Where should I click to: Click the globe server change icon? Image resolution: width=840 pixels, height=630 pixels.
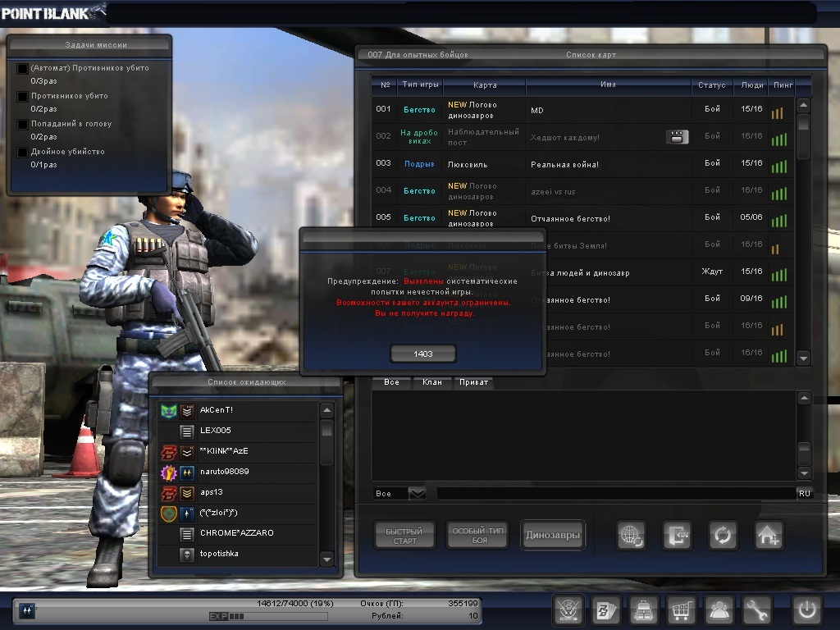point(631,535)
